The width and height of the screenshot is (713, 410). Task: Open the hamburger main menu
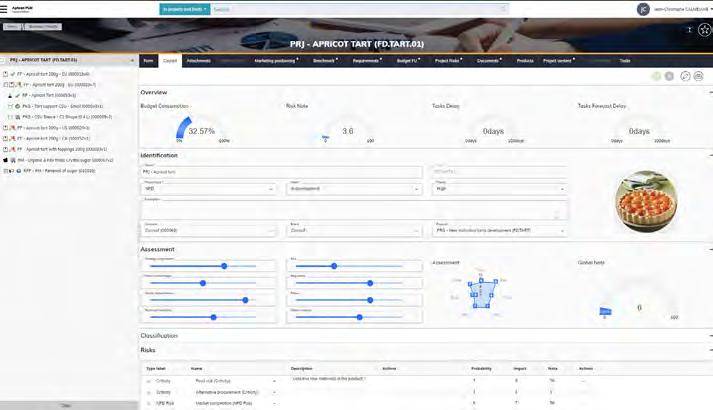pos(4,9)
